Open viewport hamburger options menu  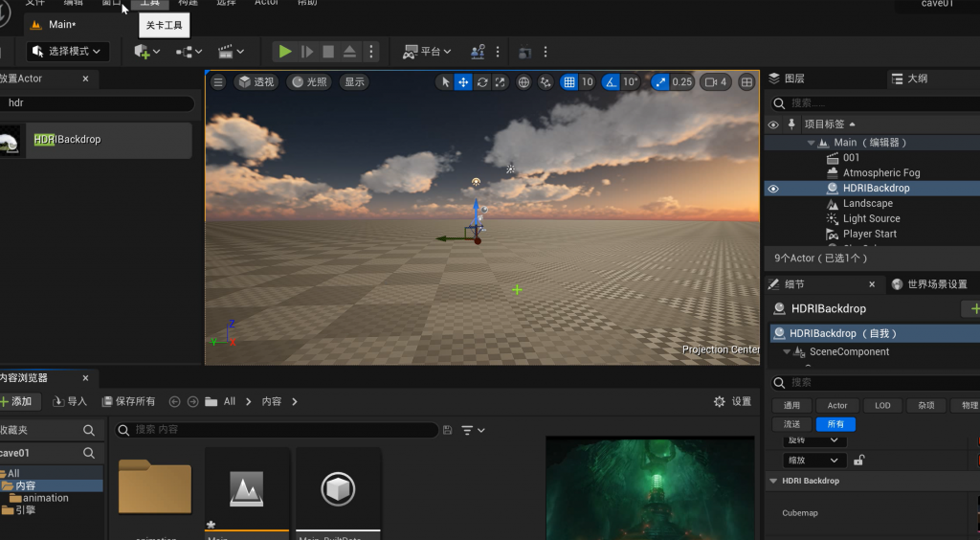[218, 82]
